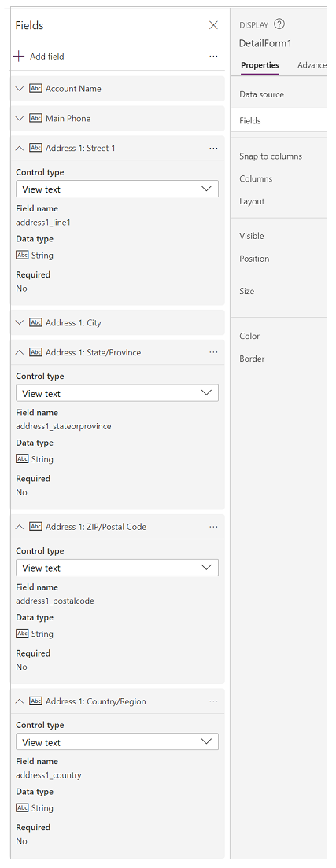Image resolution: width=336 pixels, height=868 pixels.
Task: Click the help question mark icon beside DISPLAY
Action: pyautogui.click(x=279, y=24)
